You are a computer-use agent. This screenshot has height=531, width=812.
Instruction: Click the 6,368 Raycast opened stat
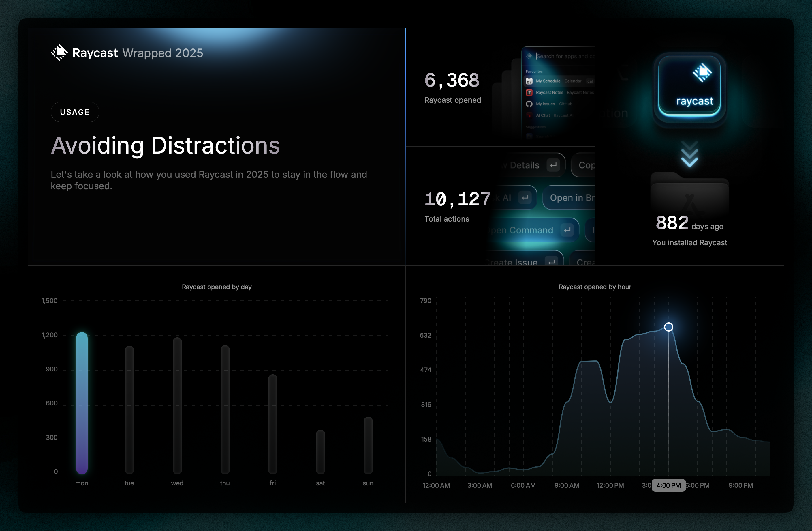(x=452, y=81)
